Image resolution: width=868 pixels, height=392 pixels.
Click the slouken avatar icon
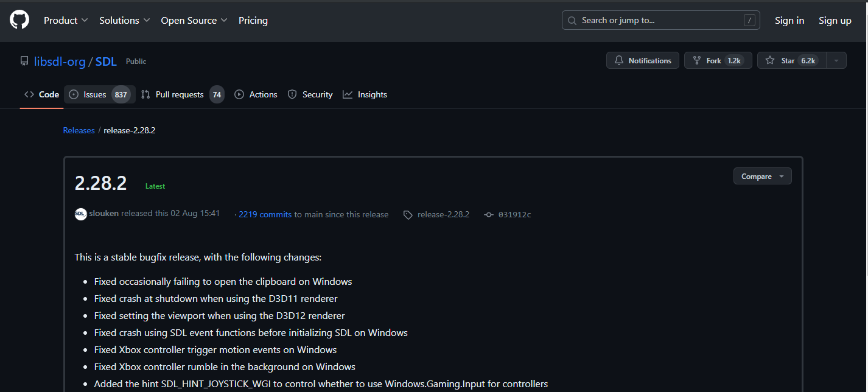81,214
